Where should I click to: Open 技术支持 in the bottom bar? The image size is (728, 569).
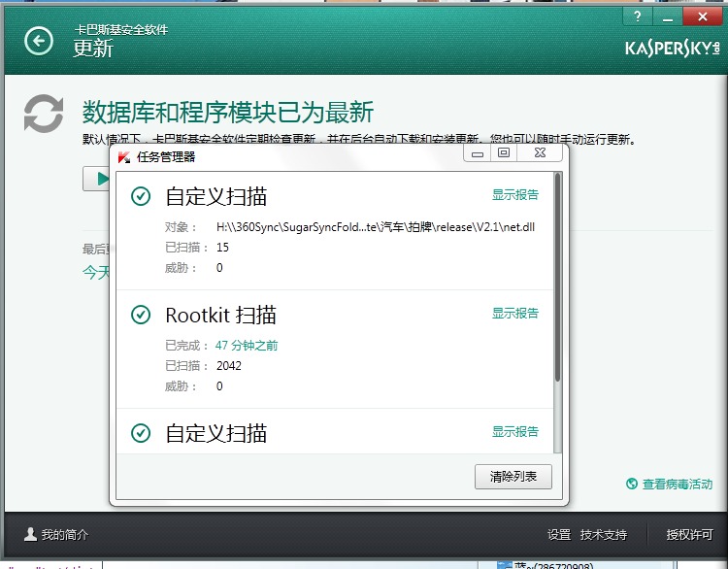click(x=604, y=535)
